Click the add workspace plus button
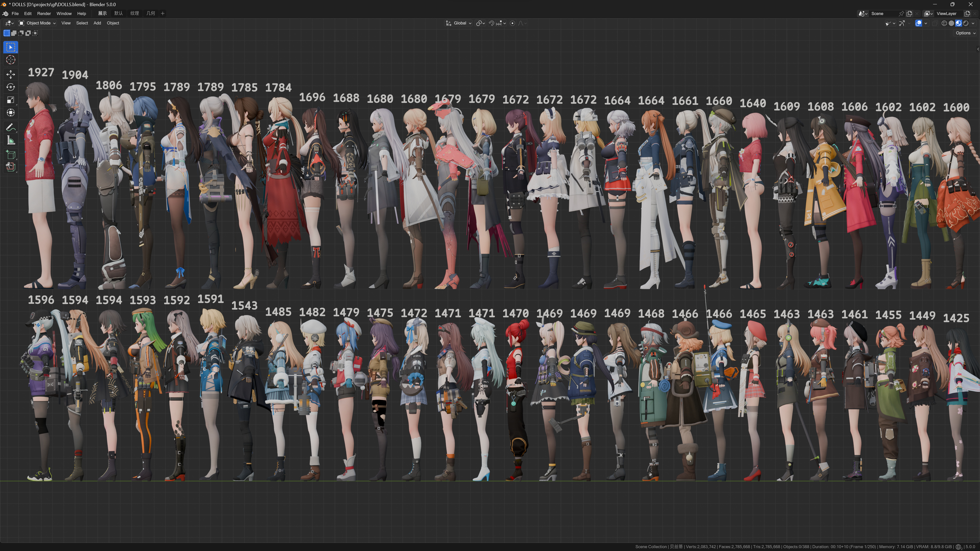The image size is (980, 551). click(x=163, y=13)
